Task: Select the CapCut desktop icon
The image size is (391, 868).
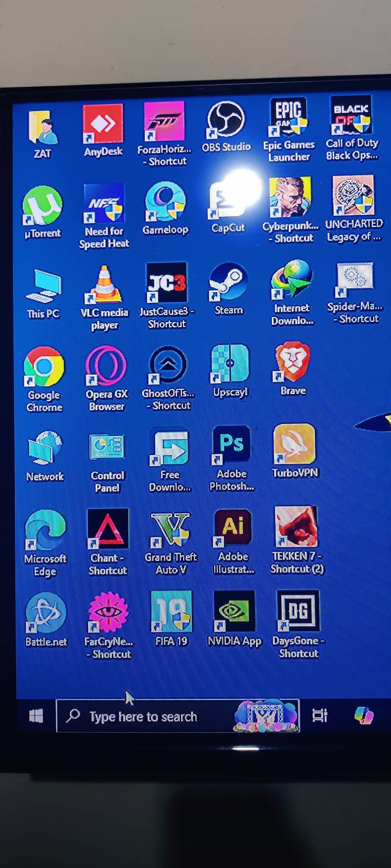Action: (x=227, y=200)
